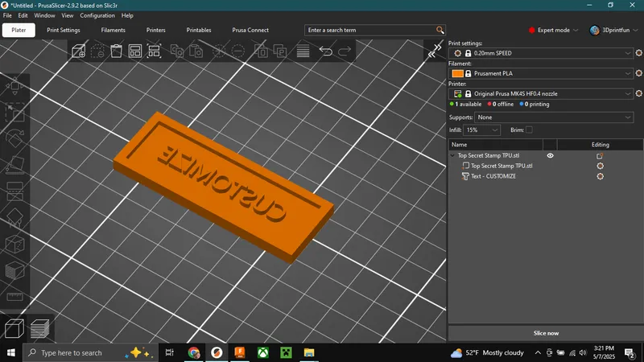This screenshot has width=644, height=362.
Task: Select the Cut tool
Action: [x=14, y=191]
